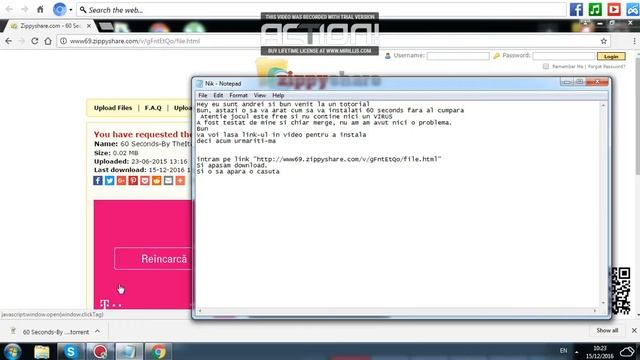Click the Name: 60 Seconds-By file text

pos(143,144)
